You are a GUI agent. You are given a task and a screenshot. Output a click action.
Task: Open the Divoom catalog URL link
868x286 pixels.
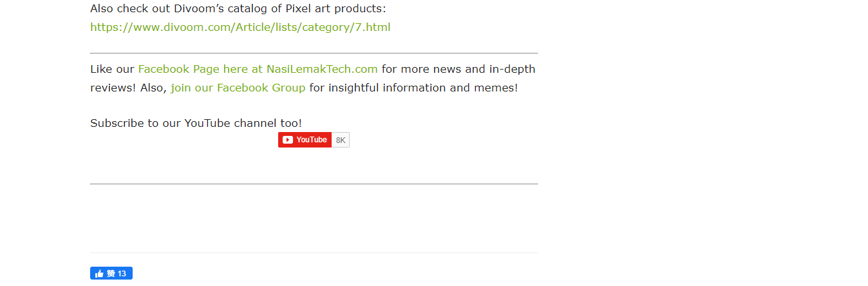(240, 27)
